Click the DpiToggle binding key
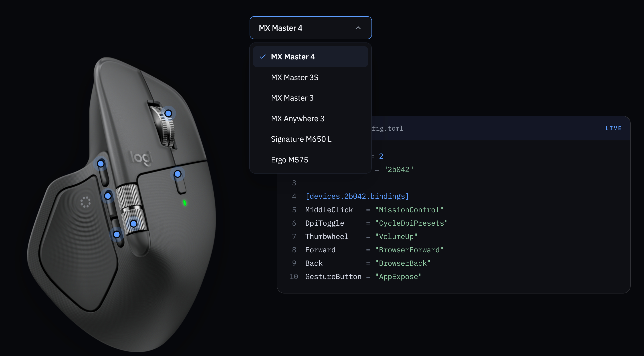This screenshot has width=644, height=356. [x=325, y=223]
